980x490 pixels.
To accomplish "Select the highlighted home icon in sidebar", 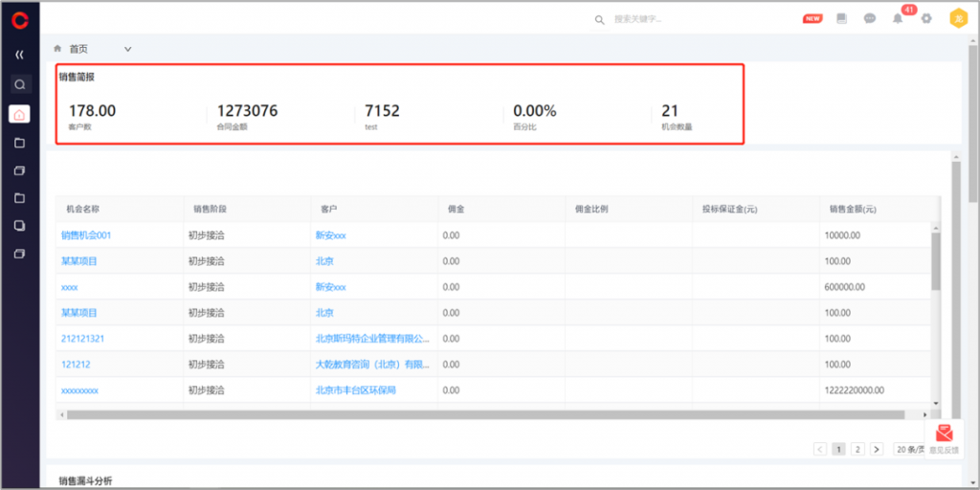I will [20, 114].
